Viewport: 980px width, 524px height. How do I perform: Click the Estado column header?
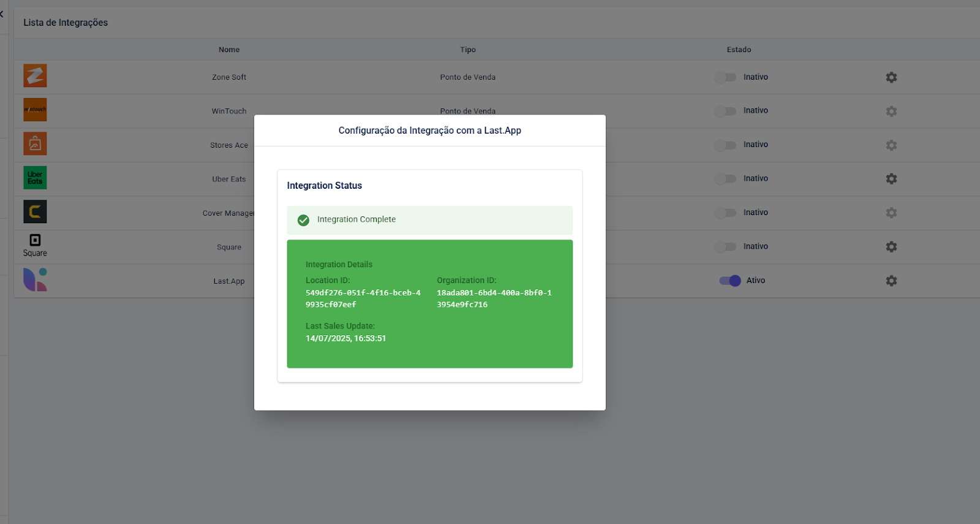click(739, 50)
